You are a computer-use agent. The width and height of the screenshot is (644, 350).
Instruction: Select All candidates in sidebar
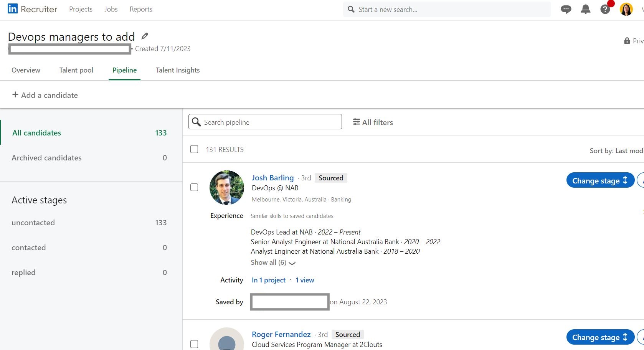pos(91,133)
